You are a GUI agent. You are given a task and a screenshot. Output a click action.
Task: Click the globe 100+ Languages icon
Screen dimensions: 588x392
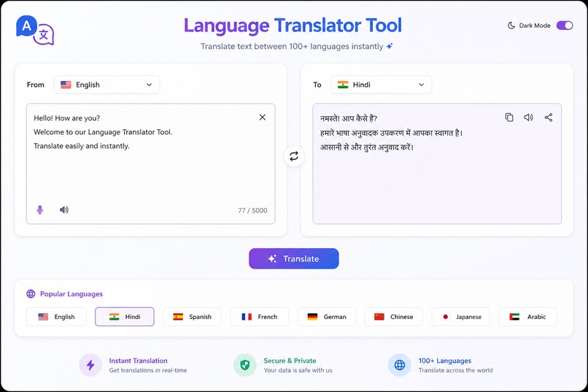click(400, 364)
